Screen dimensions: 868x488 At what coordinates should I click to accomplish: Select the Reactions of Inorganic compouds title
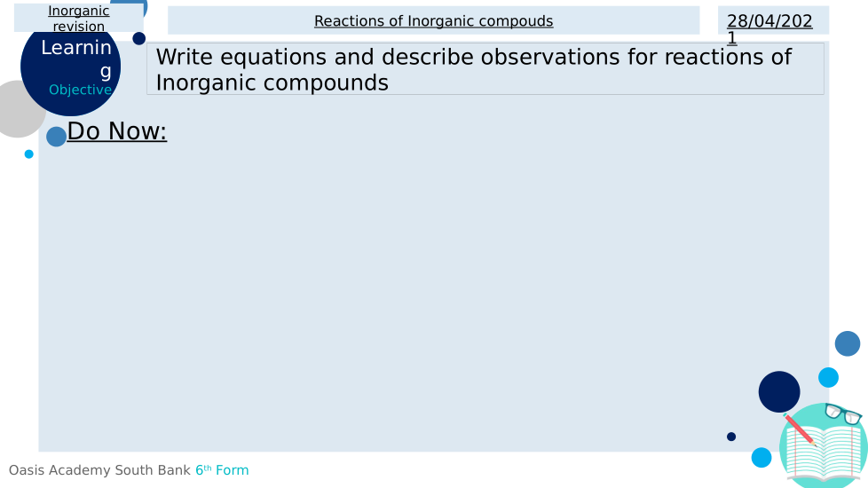(433, 21)
